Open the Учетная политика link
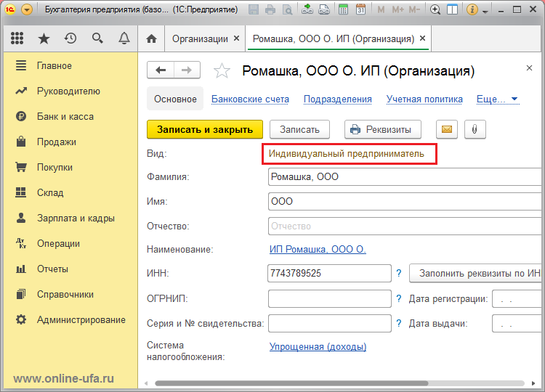The width and height of the screenshot is (545, 392). 424,99
